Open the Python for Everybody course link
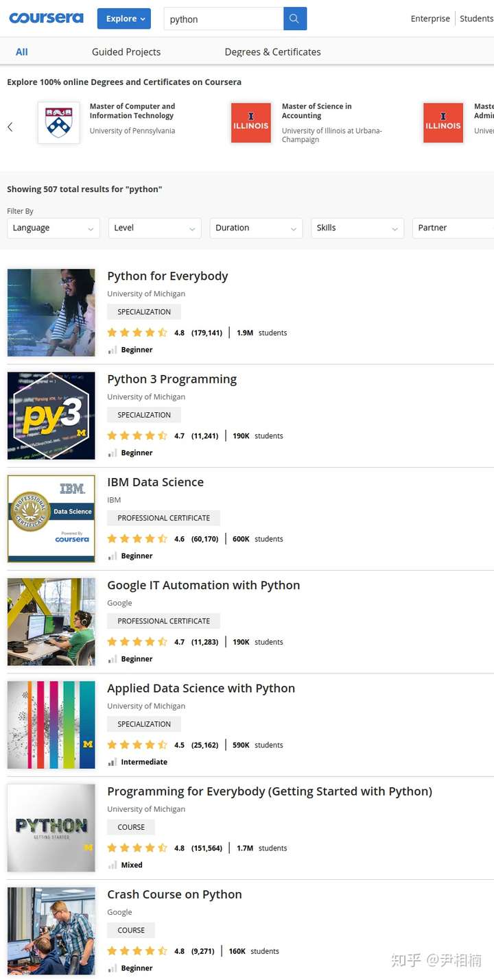 coord(167,276)
